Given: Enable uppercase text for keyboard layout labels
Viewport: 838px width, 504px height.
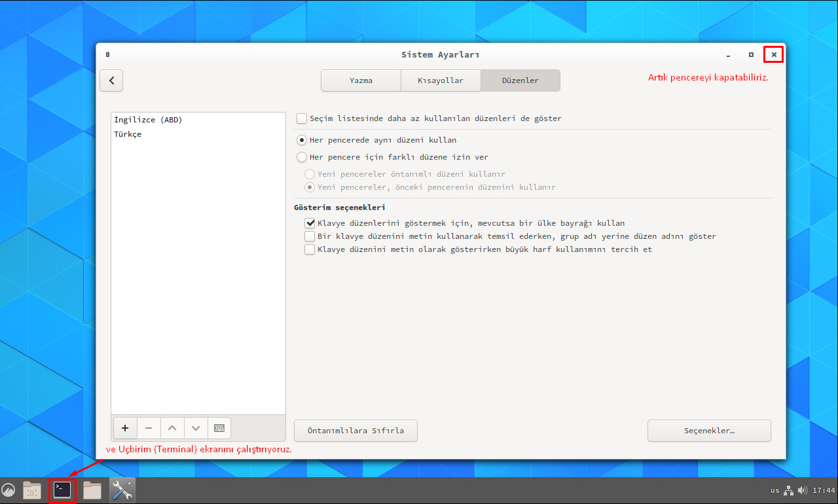Looking at the screenshot, I should point(310,249).
